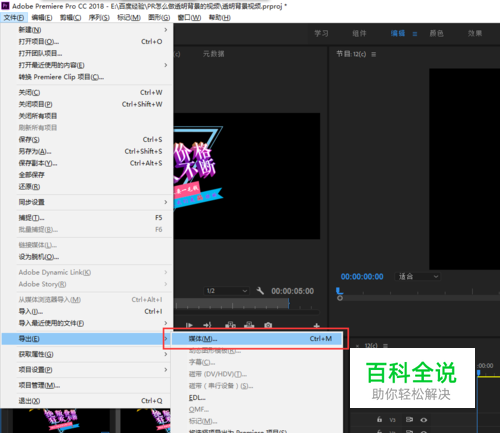Click the source monitor video preview
The height and width of the screenshot is (433, 500).
247,176
